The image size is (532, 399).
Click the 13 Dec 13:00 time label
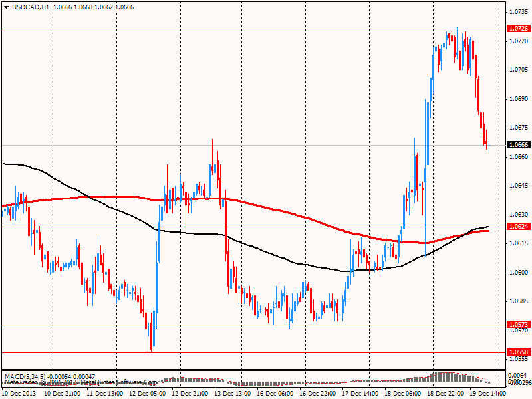coord(233,394)
